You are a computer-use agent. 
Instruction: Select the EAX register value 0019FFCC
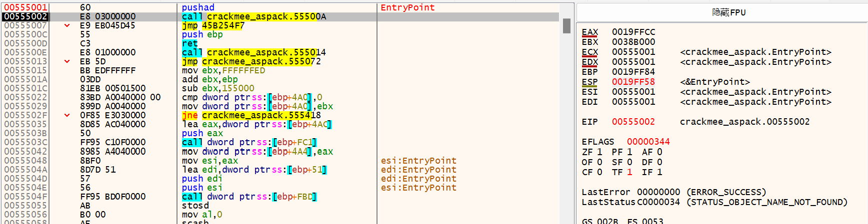[x=633, y=32]
